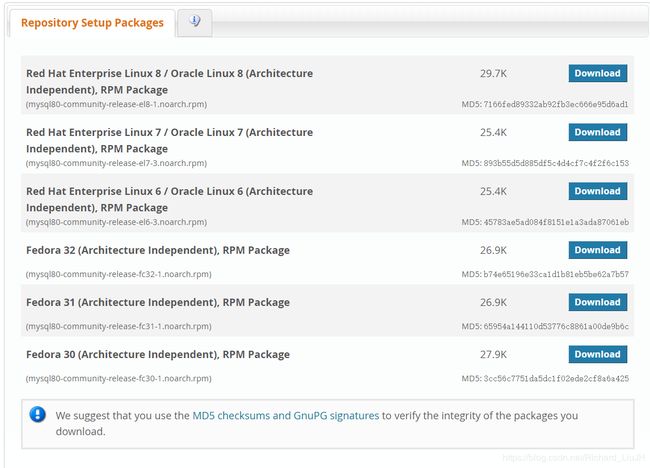Click the 27.9K file size value
This screenshot has width=650, height=468.
click(493, 355)
